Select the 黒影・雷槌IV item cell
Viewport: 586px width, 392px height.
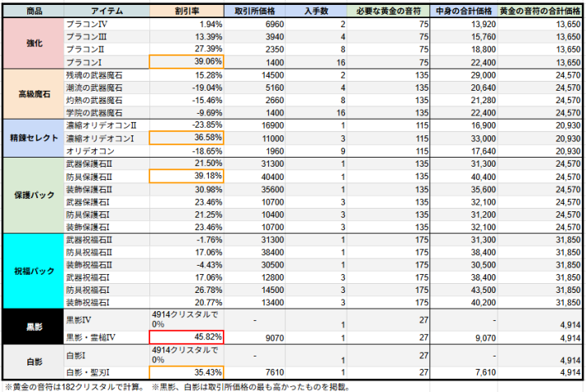pyautogui.click(x=106, y=337)
